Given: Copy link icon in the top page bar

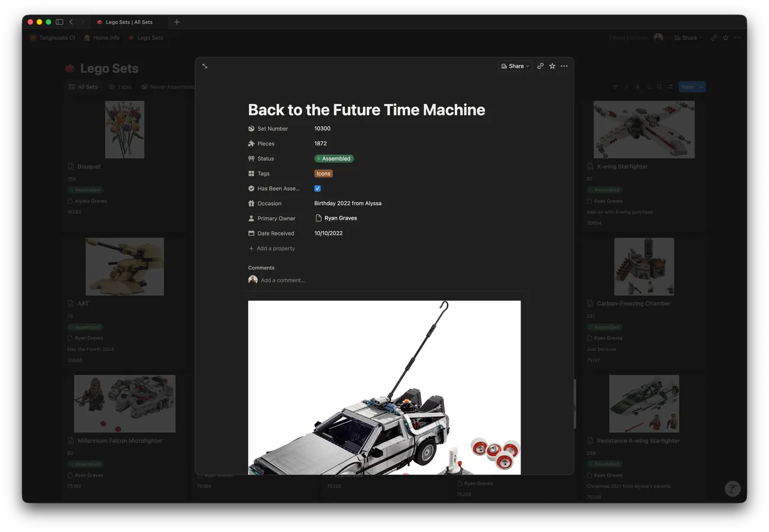Looking at the screenshot, I should point(714,38).
